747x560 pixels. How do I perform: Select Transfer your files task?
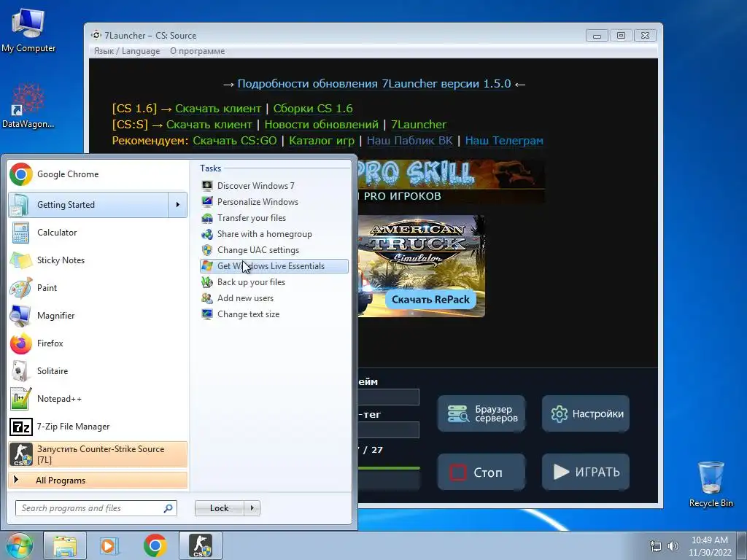pos(274,217)
